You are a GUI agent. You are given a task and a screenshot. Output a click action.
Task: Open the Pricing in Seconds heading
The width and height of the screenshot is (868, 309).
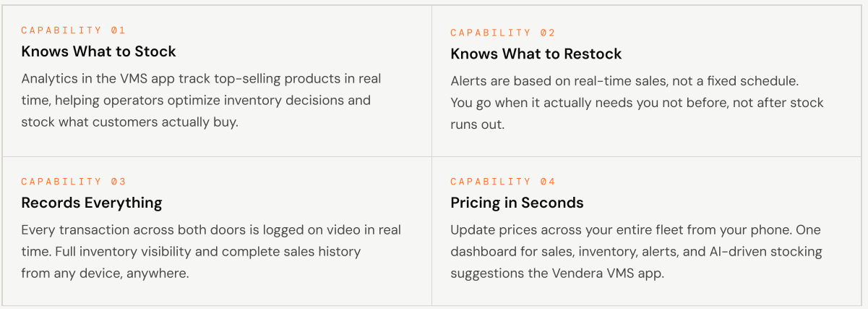[x=517, y=203]
